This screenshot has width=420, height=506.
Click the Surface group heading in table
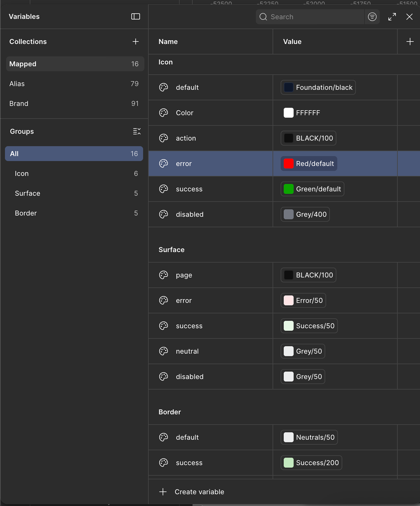coord(171,250)
